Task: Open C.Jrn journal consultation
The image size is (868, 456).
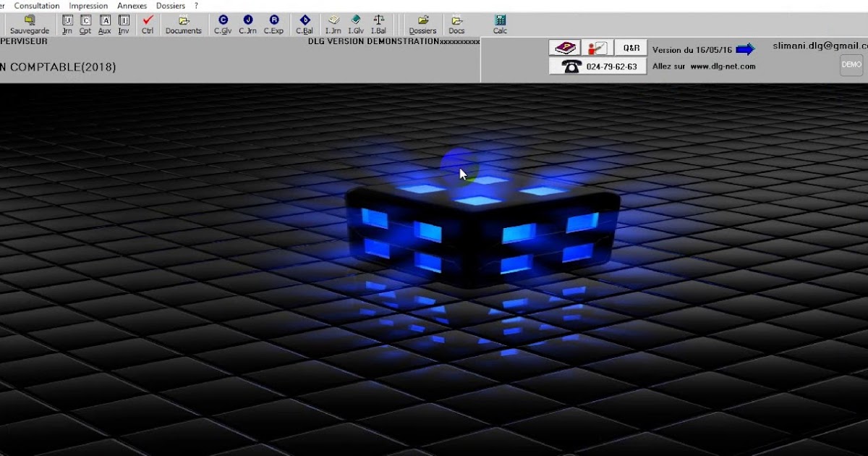Action: coord(247,25)
